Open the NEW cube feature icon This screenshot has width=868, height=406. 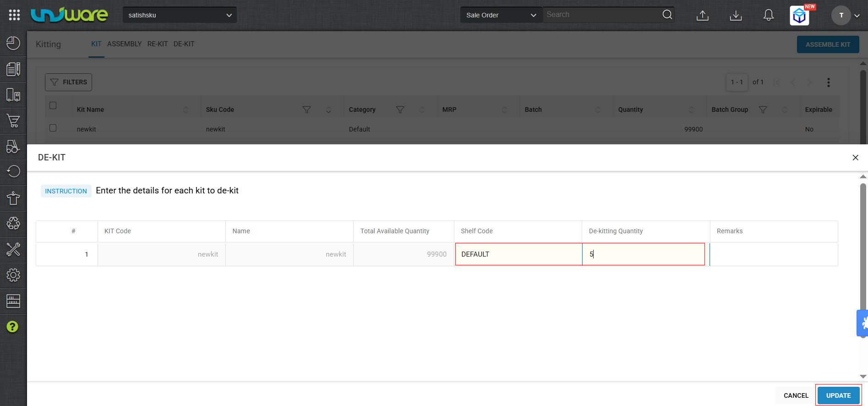click(x=800, y=16)
